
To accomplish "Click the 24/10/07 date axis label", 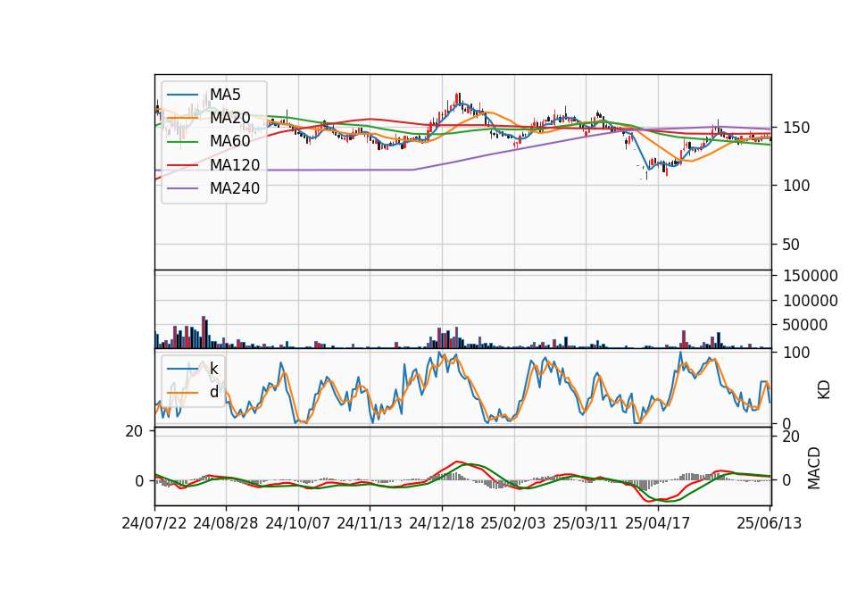I will 298,523.
